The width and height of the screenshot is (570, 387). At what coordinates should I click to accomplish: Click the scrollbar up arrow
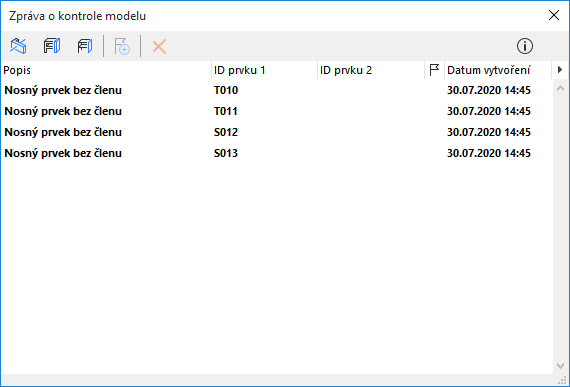pyautogui.click(x=561, y=88)
